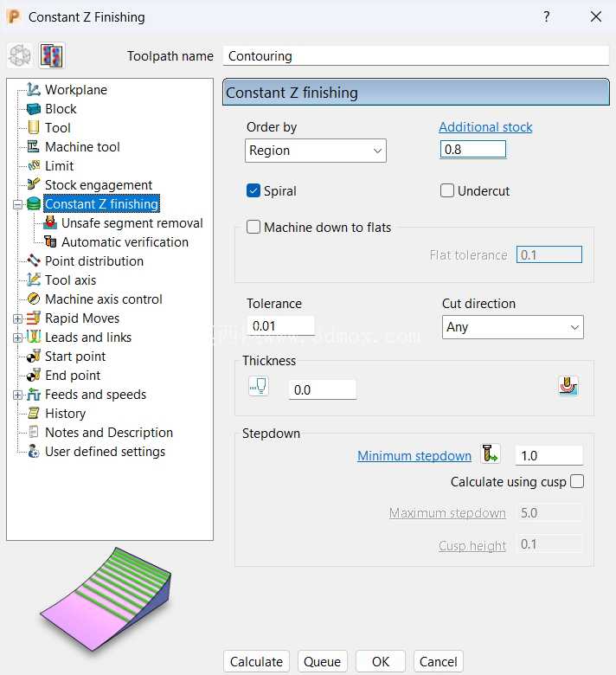Click the Tool icon in tree
Viewport: 616px width, 675px height.
click(34, 127)
